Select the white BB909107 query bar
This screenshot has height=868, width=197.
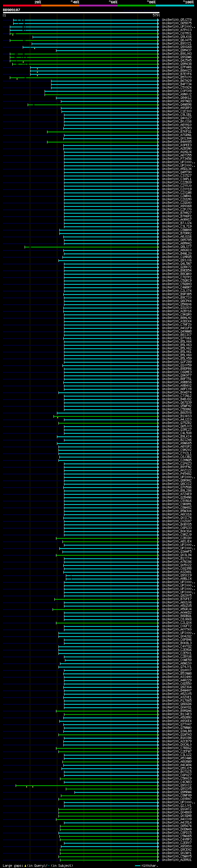[81, 13]
